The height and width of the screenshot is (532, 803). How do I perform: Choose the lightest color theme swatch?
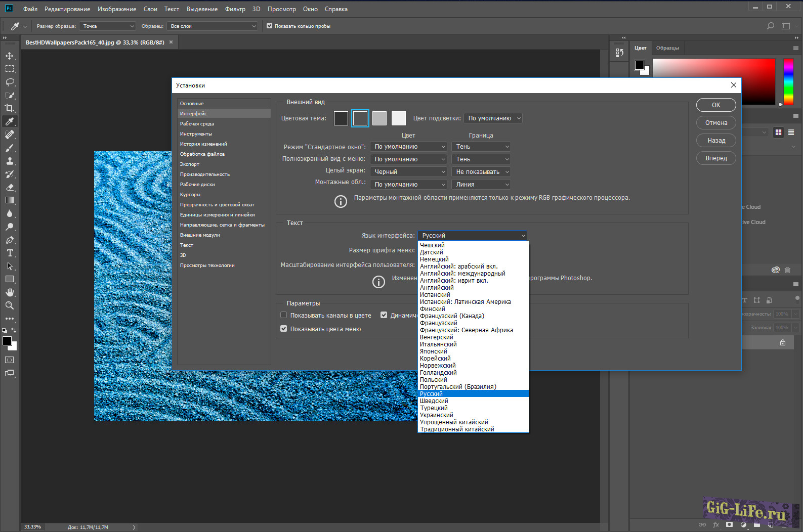coord(399,118)
